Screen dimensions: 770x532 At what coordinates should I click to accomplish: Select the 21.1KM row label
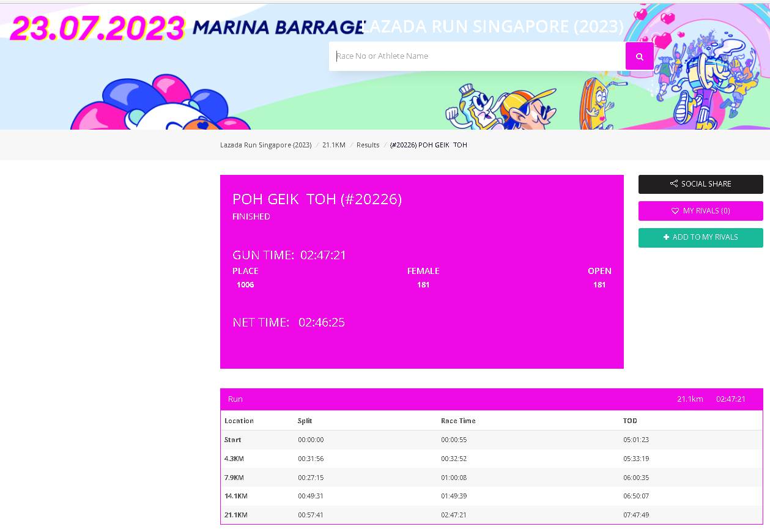click(236, 515)
